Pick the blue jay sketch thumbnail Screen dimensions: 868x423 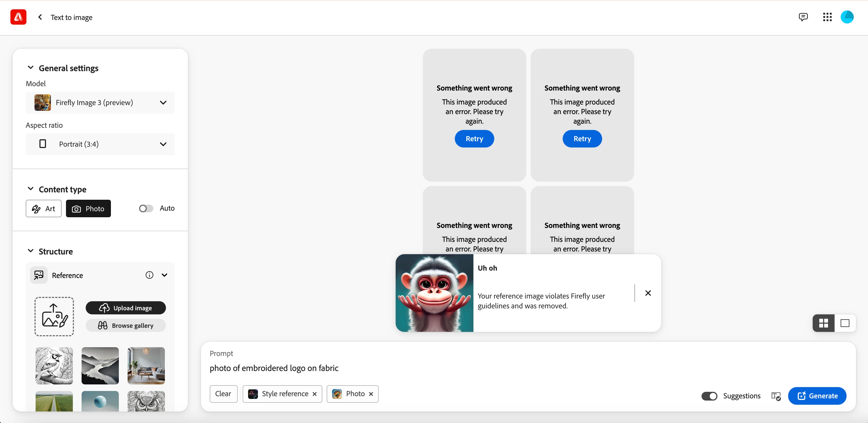pyautogui.click(x=54, y=366)
